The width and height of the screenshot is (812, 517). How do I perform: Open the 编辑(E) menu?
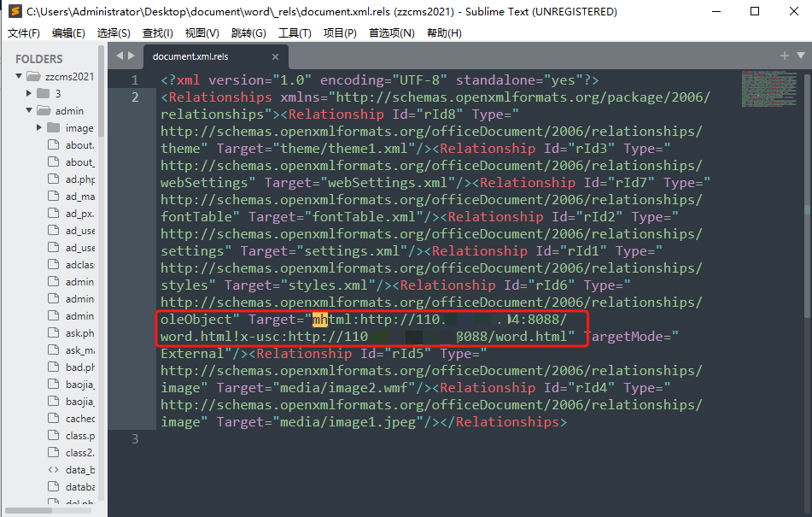point(68,33)
